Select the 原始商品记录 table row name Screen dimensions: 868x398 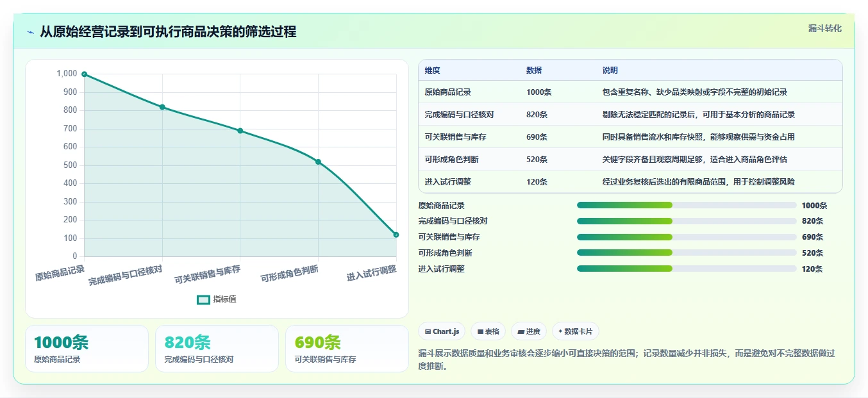[447, 92]
